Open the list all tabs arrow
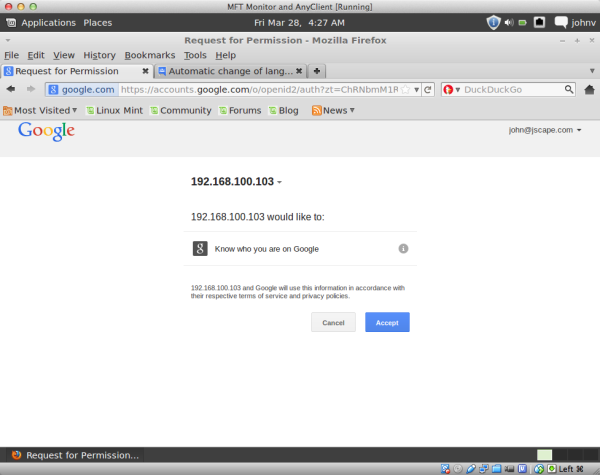The image size is (600, 475). 592,71
